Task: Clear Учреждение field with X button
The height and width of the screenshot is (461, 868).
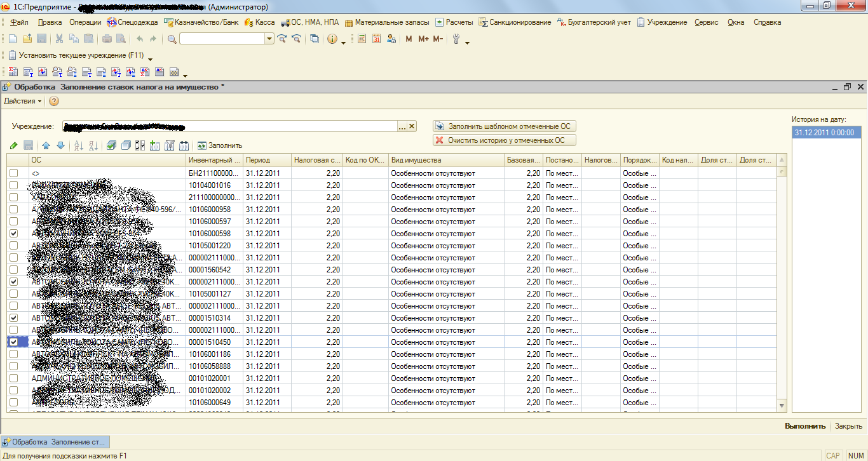Action: click(x=412, y=126)
